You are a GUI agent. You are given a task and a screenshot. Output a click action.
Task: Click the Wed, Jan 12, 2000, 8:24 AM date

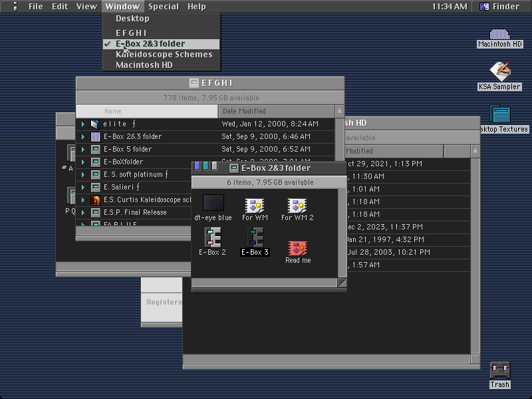coord(270,124)
